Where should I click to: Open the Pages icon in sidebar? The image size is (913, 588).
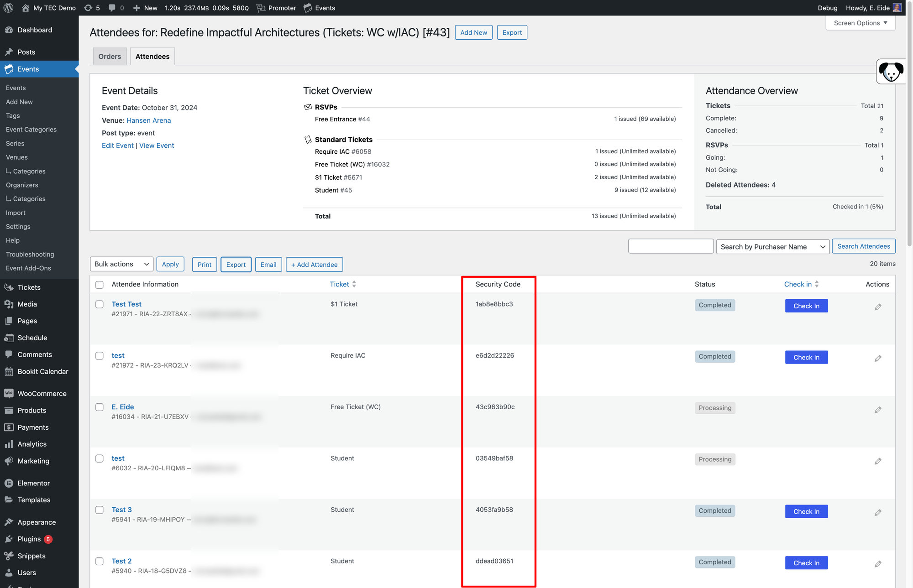(9, 321)
